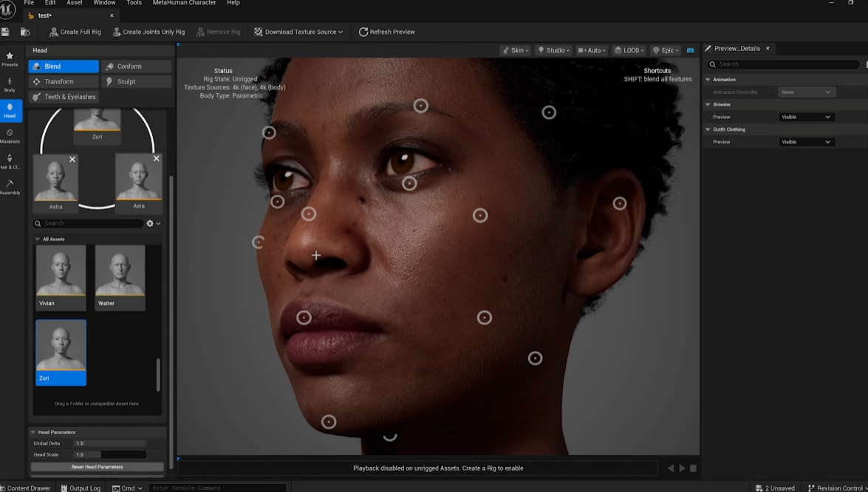This screenshot has width=868, height=492.
Task: Open Outfit Clothing Preview dropdown
Action: tap(805, 143)
